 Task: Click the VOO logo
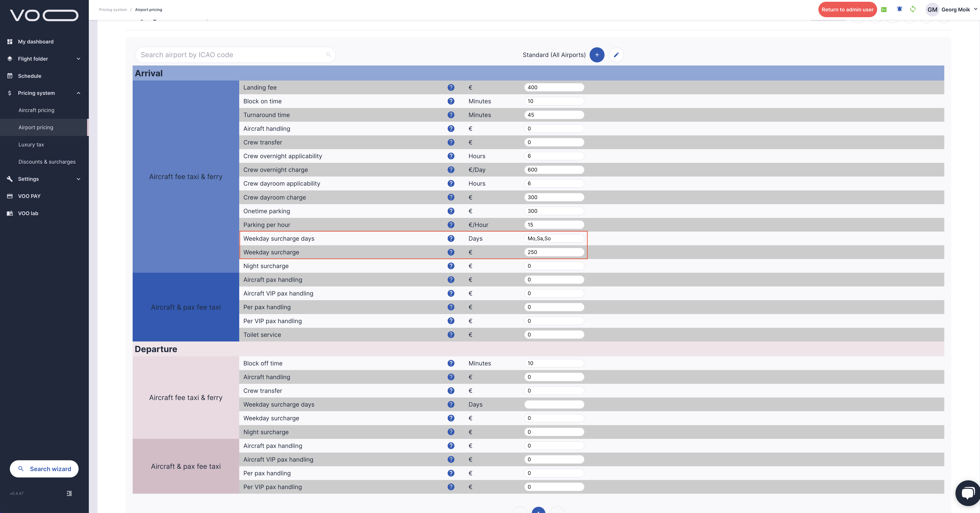point(44,15)
